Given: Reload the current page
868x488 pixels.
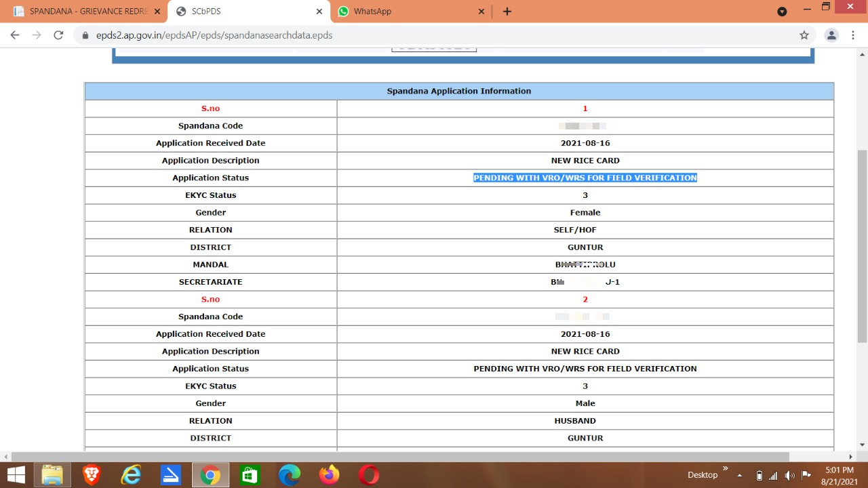Looking at the screenshot, I should point(58,35).
